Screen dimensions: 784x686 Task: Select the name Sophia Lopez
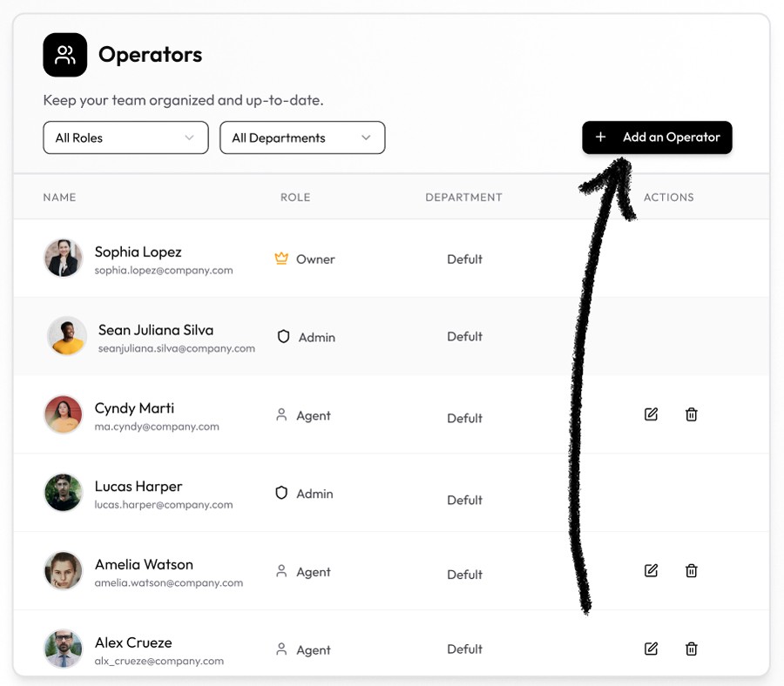click(x=138, y=252)
